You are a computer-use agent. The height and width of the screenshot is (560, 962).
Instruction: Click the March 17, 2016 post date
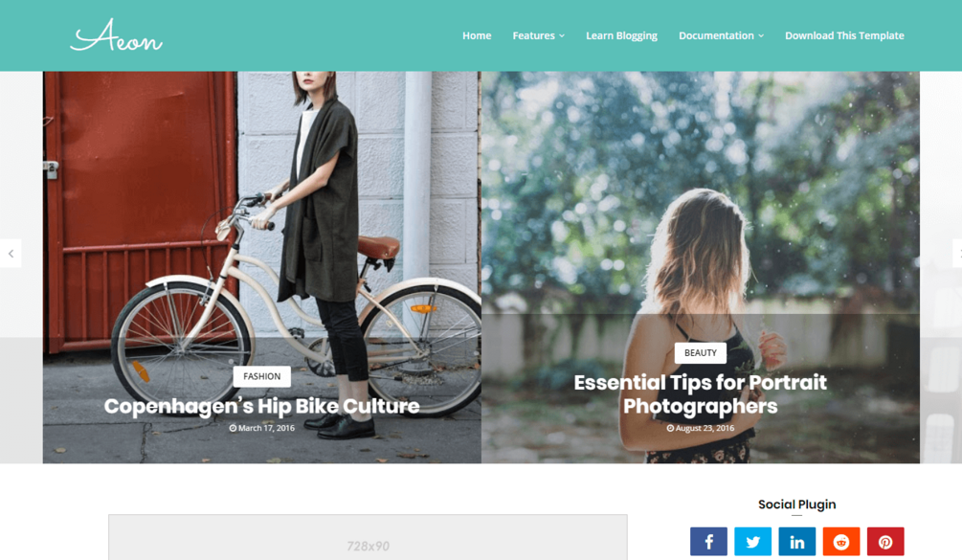point(262,428)
